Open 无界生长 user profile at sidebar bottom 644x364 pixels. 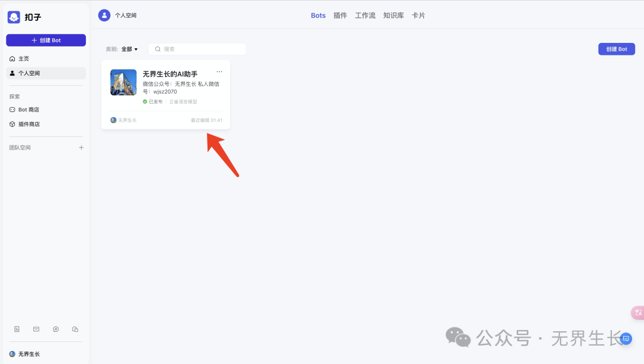24,354
